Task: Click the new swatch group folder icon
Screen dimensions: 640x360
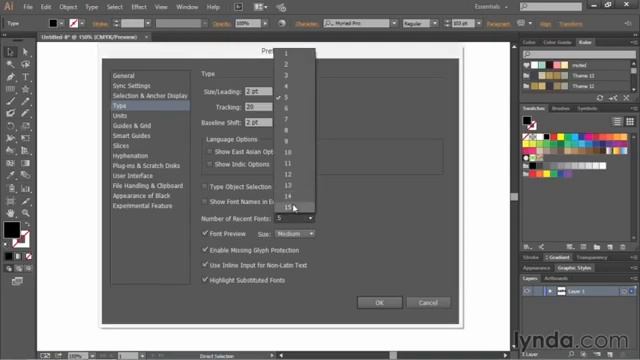Action: pyautogui.click(x=597, y=247)
